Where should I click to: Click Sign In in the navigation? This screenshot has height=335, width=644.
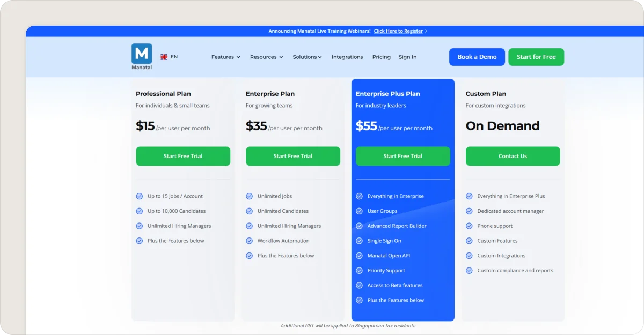click(407, 57)
